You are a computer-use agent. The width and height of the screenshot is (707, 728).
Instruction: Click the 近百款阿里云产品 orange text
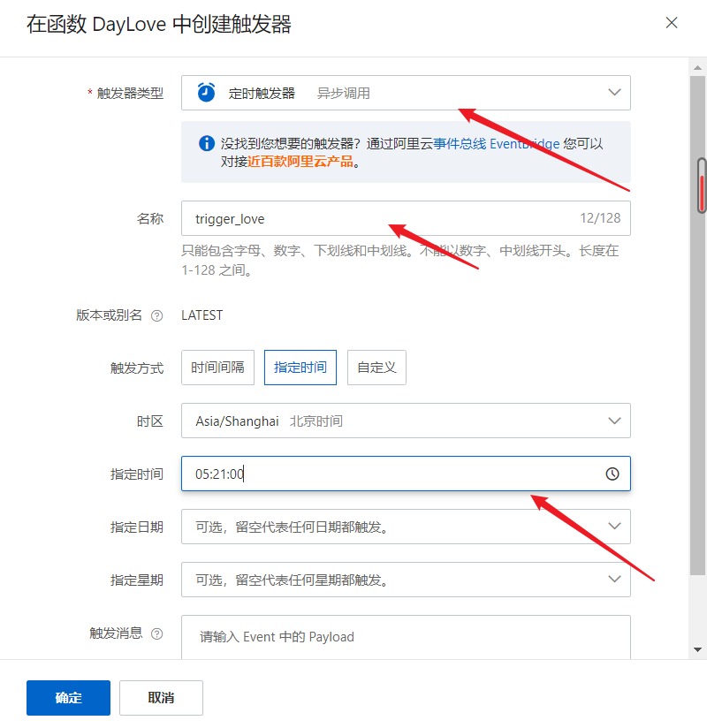point(300,162)
